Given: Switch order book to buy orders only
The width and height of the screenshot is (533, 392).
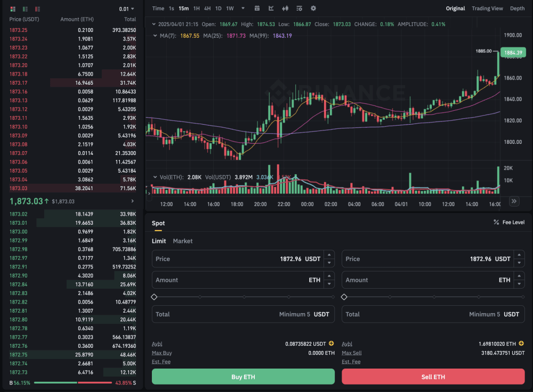Looking at the screenshot, I should (25, 9).
